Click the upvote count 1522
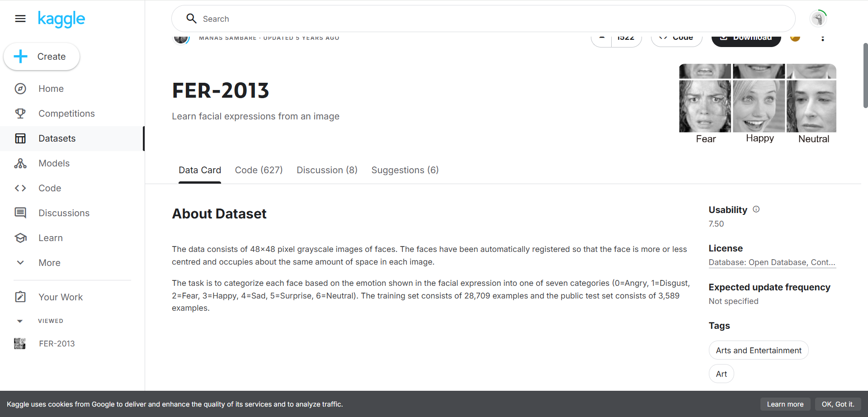Viewport: 868px width, 417px height. [x=626, y=39]
